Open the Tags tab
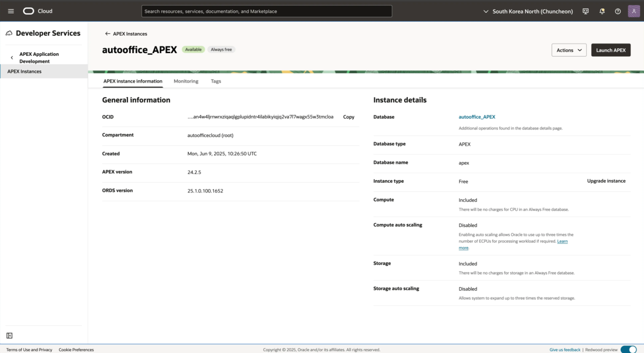The width and height of the screenshot is (644, 353). (216, 81)
